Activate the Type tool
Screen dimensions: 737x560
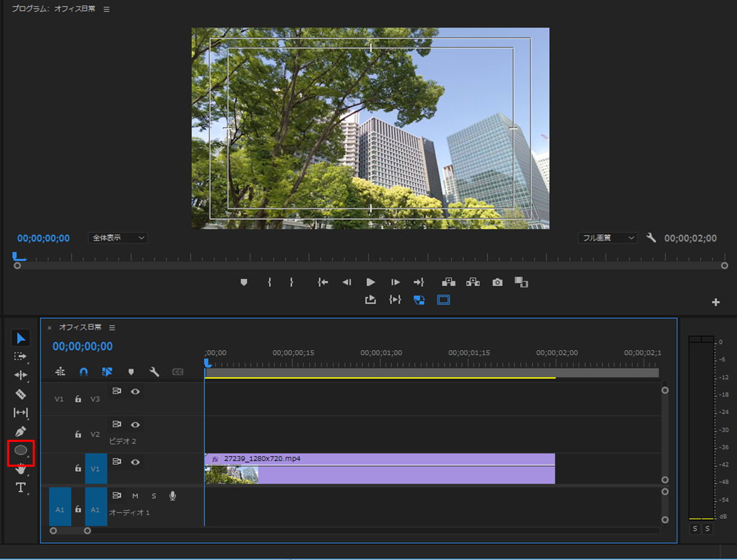tap(21, 487)
